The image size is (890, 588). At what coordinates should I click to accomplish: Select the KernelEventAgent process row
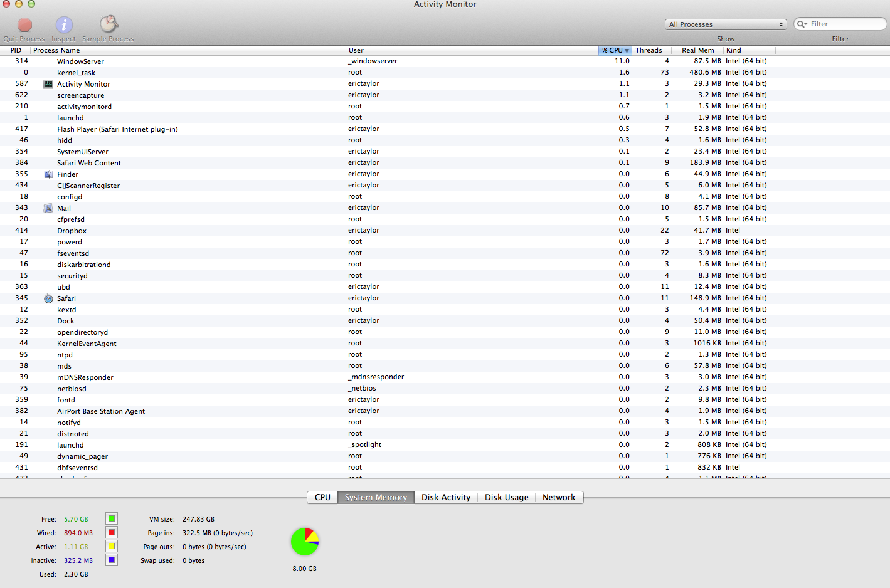[445, 344]
